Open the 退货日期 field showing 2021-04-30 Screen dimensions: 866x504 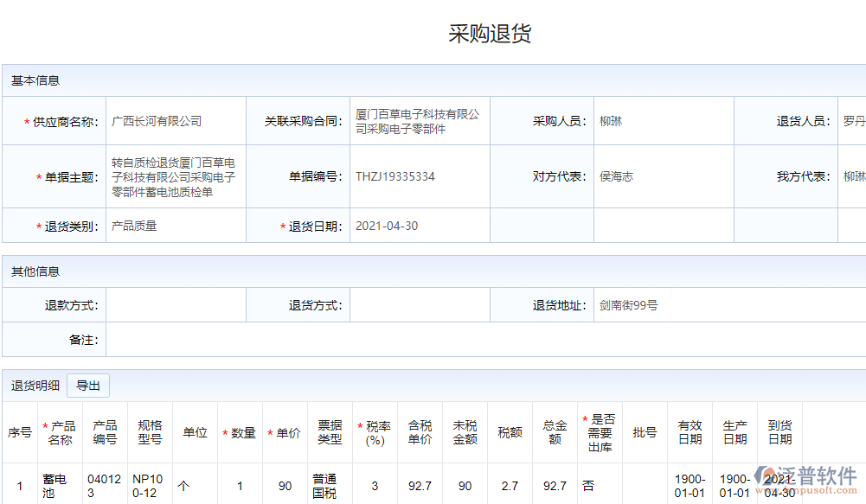[x=420, y=226]
